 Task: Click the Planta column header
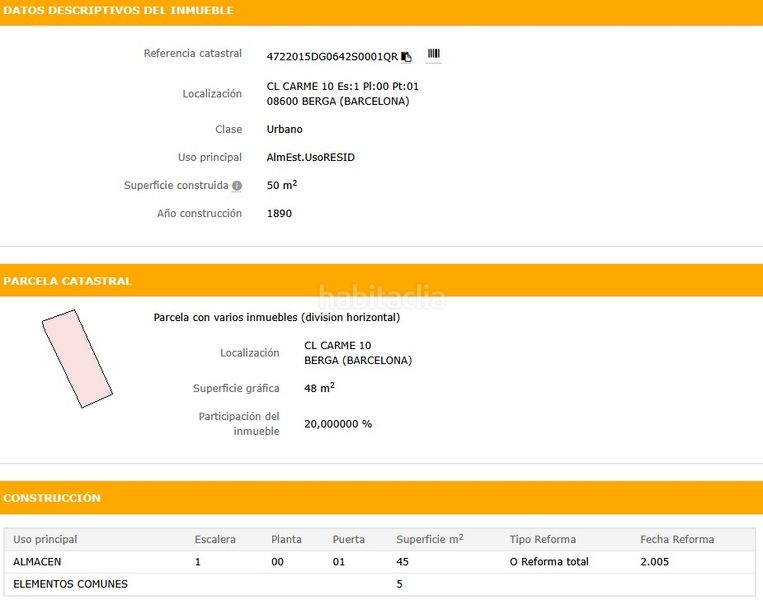click(x=286, y=539)
